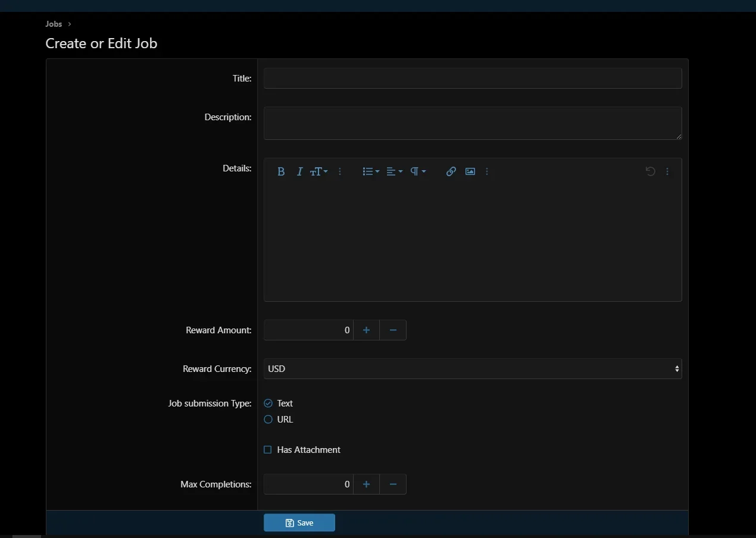Insert an image in the Details editor
756x538 pixels.
pyautogui.click(x=470, y=171)
